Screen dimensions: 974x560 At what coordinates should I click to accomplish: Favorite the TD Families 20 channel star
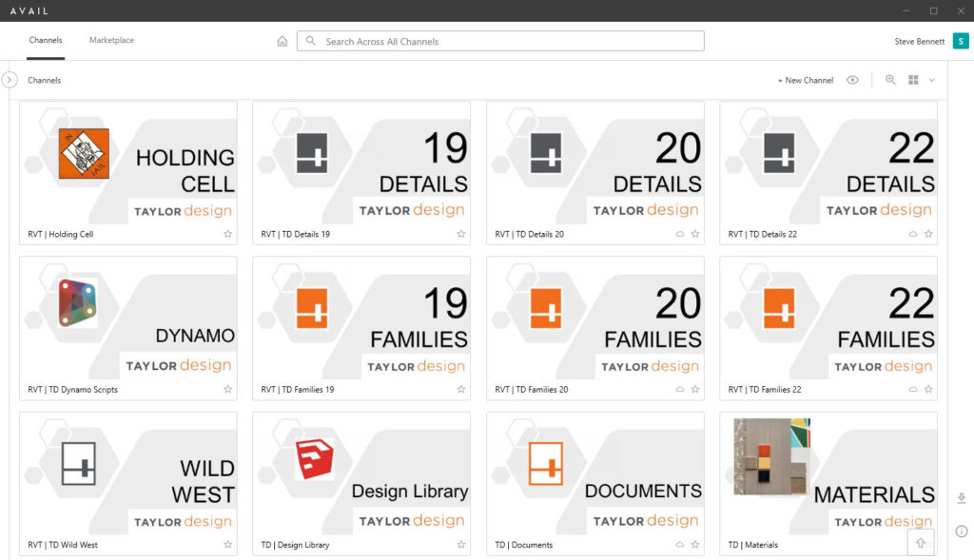tap(695, 389)
